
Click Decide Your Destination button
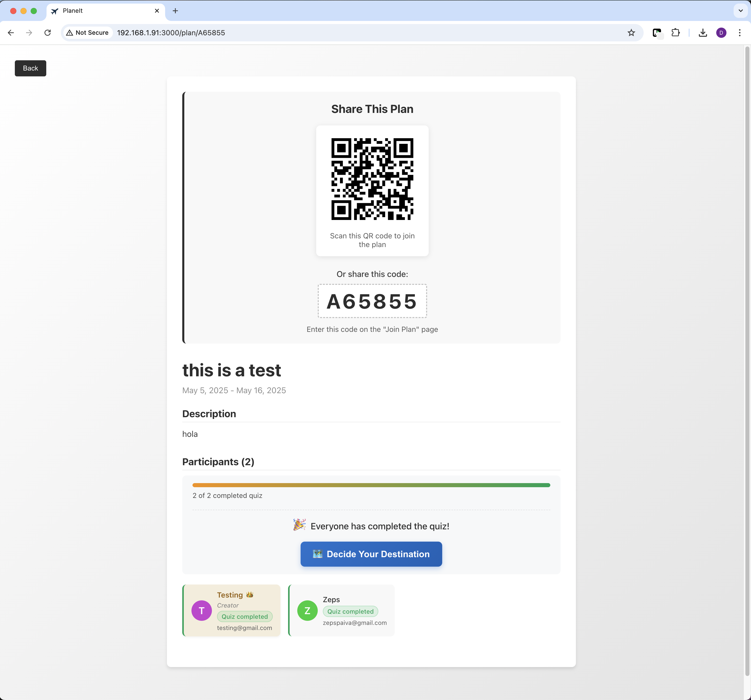coord(371,554)
